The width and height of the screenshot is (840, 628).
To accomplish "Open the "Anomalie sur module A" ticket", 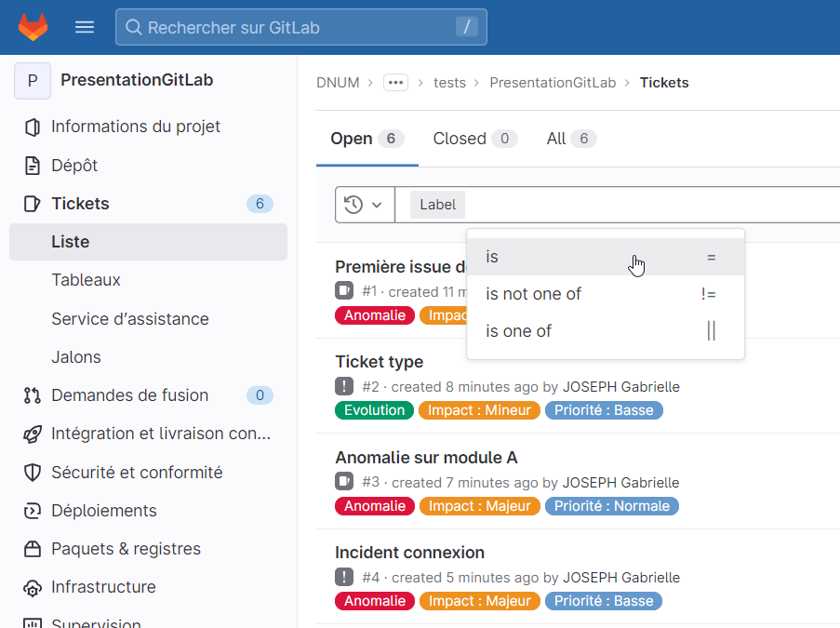I will click(x=426, y=458).
